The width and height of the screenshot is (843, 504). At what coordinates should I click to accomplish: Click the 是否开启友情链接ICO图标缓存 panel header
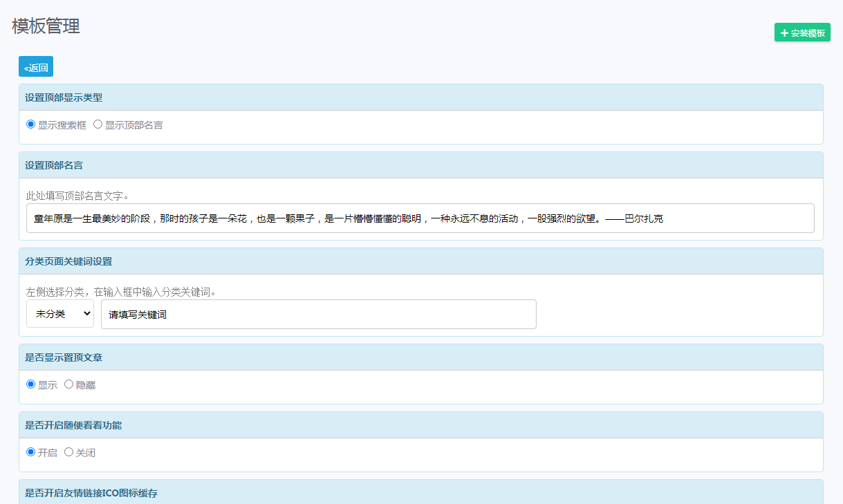point(421,492)
